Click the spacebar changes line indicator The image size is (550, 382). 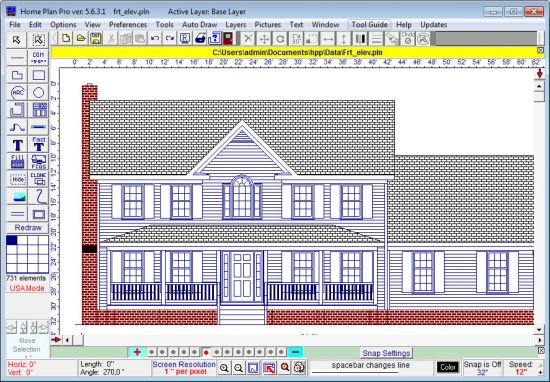click(370, 367)
